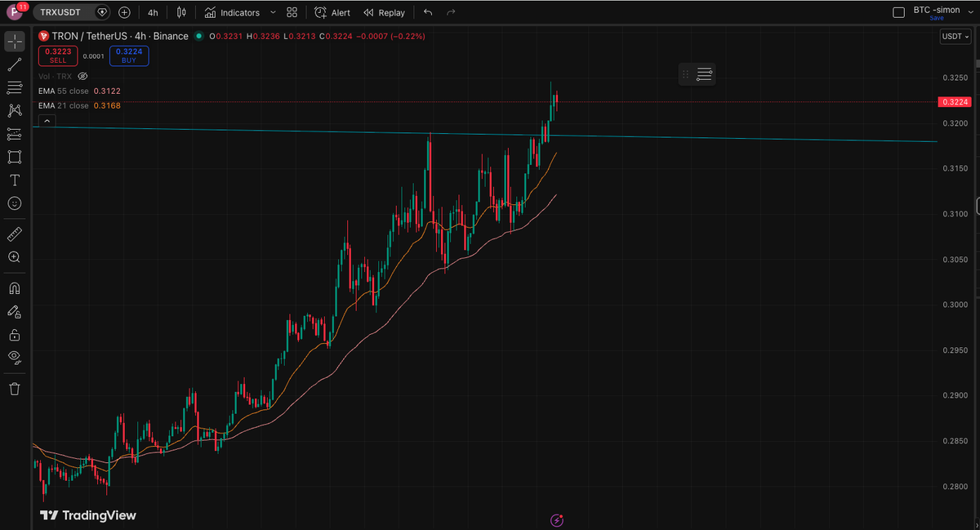980x530 pixels.
Task: Click the green market status dot
Action: (x=199, y=36)
